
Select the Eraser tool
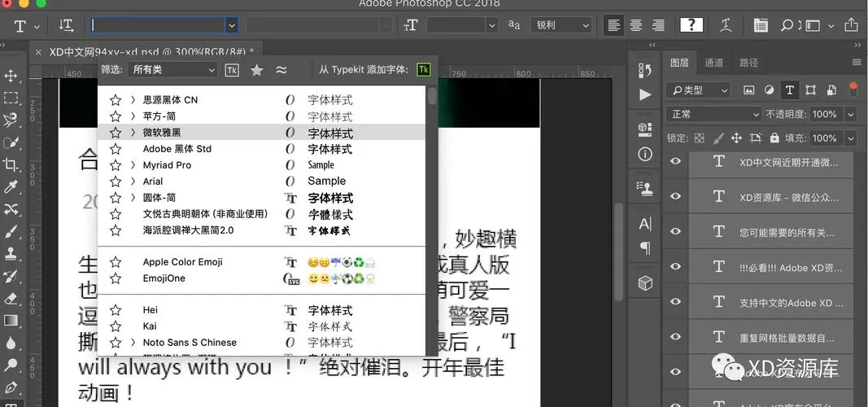(x=11, y=299)
